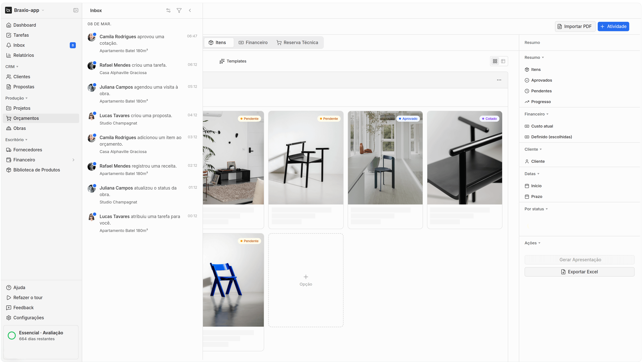Viewport: 644px width, 362px height.
Task: Click Custo atual in the Financeiro panel
Action: [539, 126]
